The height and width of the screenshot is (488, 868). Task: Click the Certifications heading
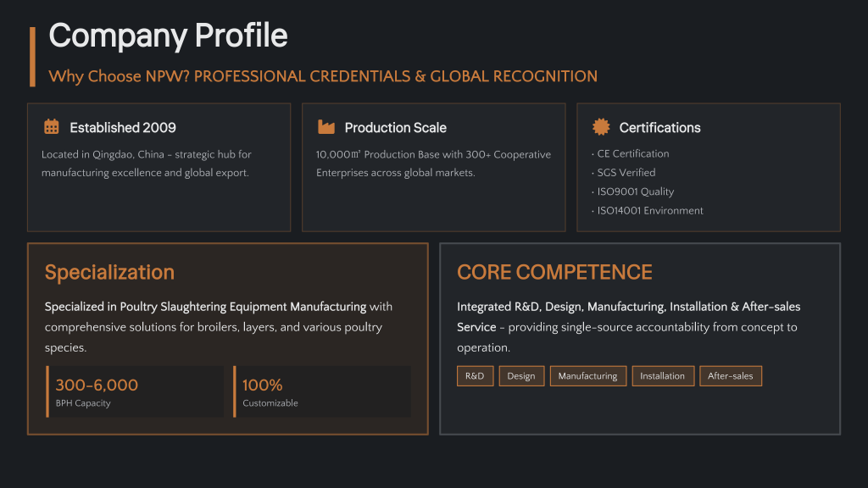pyautogui.click(x=659, y=128)
